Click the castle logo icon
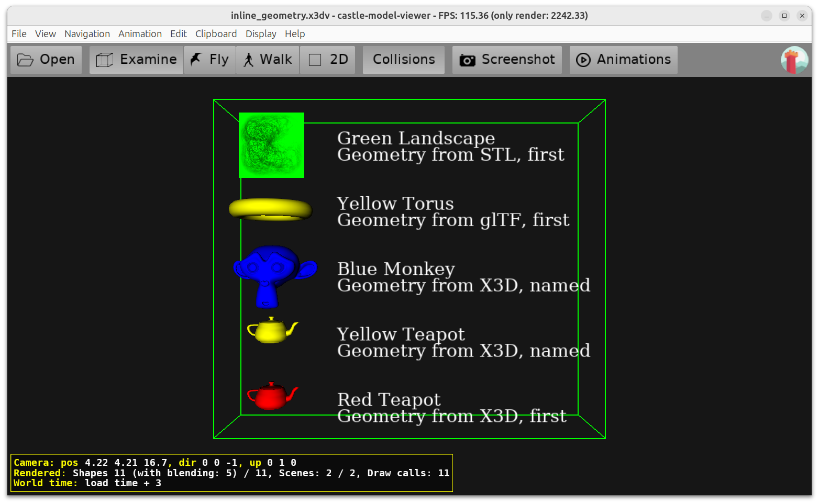Screen dimensions: 819x504 click(794, 60)
